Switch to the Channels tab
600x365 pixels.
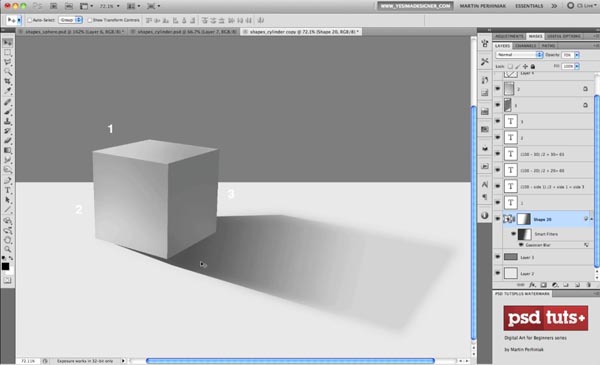[525, 46]
